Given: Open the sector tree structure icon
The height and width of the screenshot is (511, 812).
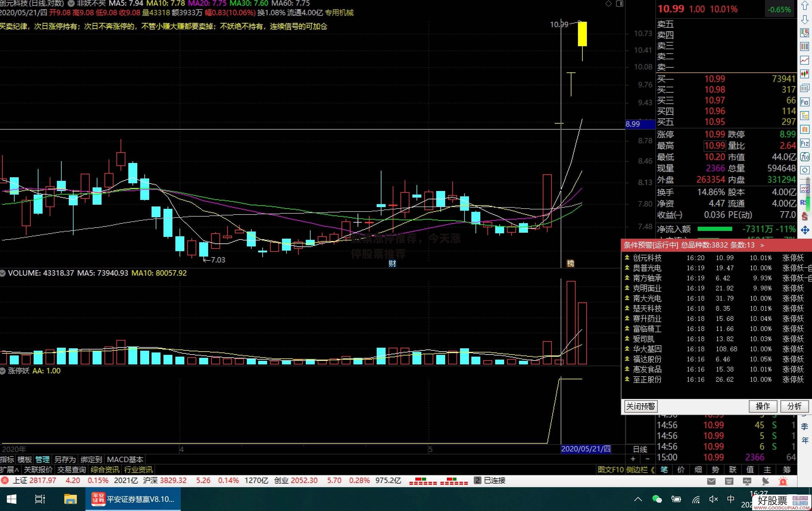Looking at the screenshot, I should [x=805, y=116].
